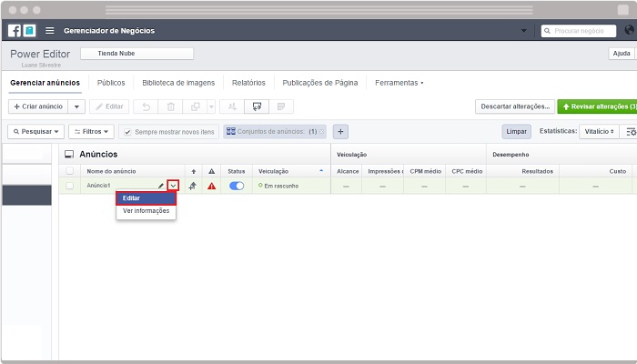
Task: Remove the Conjuntos de anúncios filter chip
Action: point(321,132)
